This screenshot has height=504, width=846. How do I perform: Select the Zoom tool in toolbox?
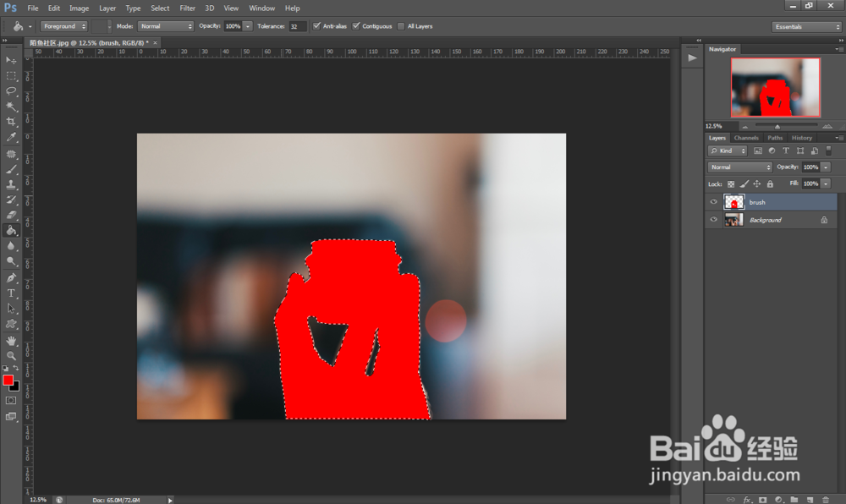click(11, 356)
